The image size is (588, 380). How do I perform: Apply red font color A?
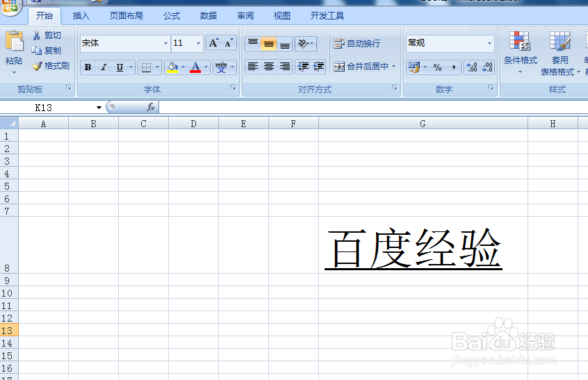[195, 67]
